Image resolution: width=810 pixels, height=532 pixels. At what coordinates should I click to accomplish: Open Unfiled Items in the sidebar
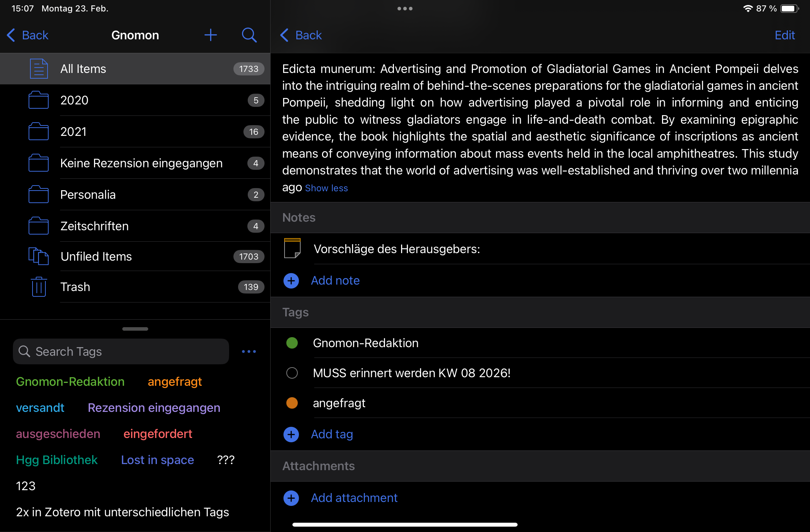click(x=96, y=256)
